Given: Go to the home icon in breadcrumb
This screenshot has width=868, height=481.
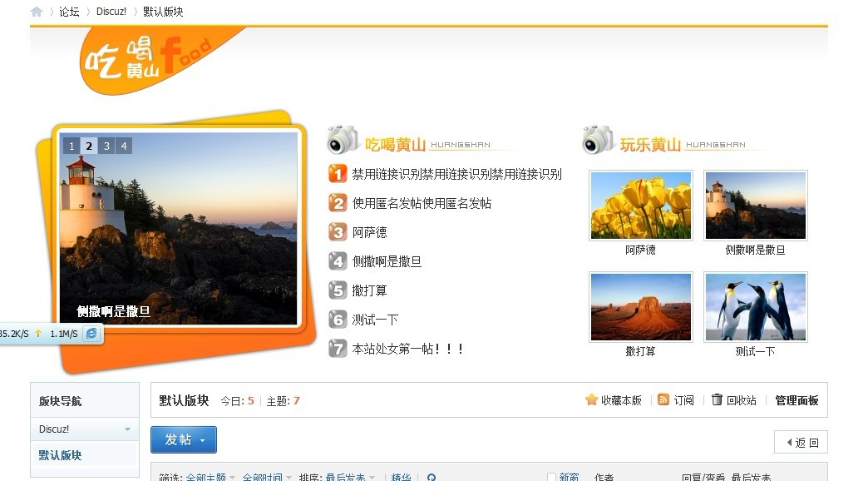Looking at the screenshot, I should click(x=37, y=12).
